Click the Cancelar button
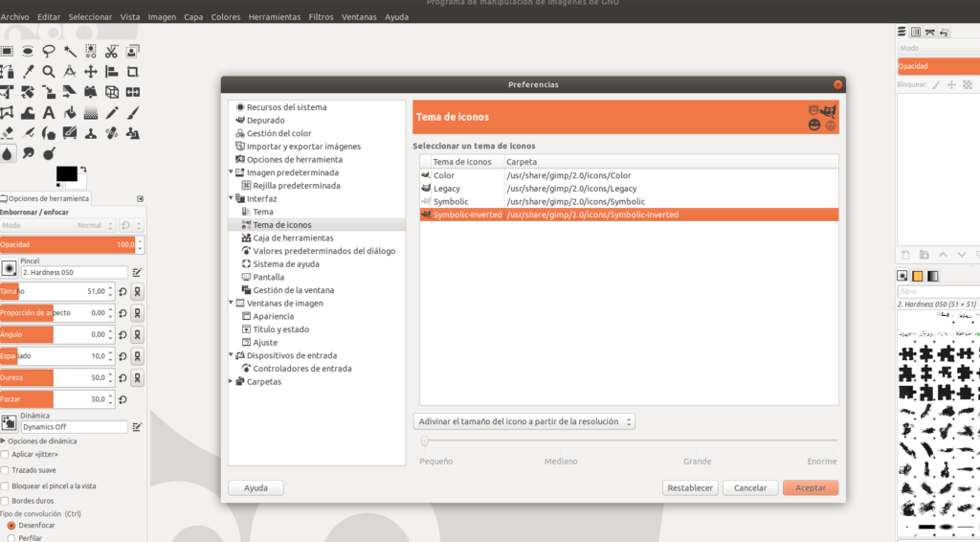Image resolution: width=980 pixels, height=542 pixels. point(750,487)
